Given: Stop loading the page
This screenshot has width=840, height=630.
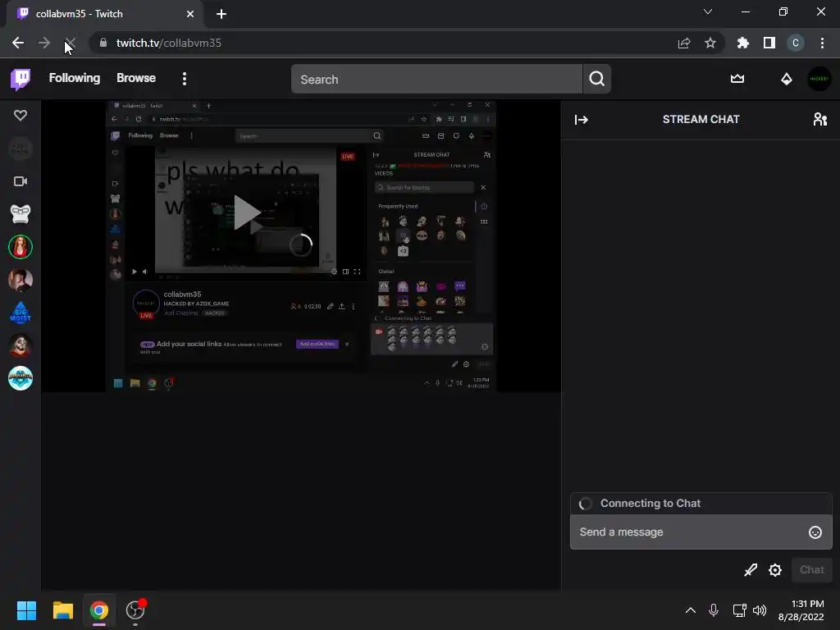Looking at the screenshot, I should coord(70,43).
